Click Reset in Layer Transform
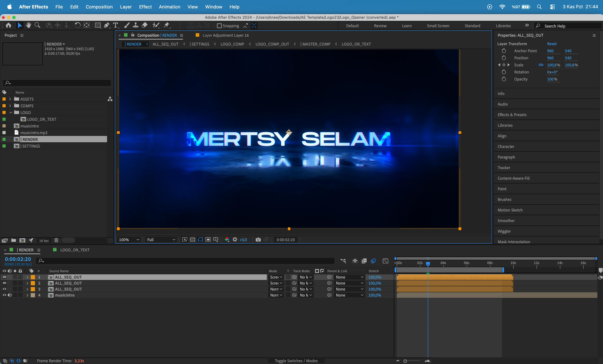The height and width of the screenshot is (364, 603). tap(552, 44)
